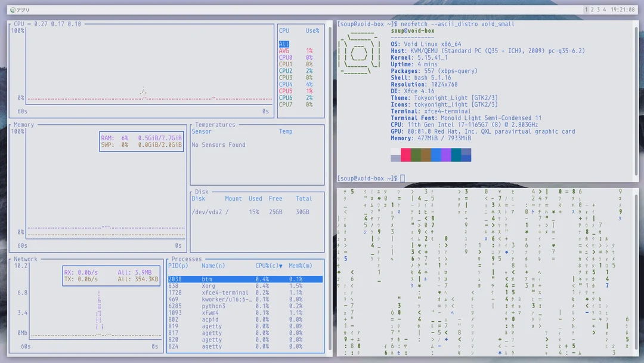Select ALL in the CPU usage list
The height and width of the screenshot is (363, 644).
tap(285, 44)
